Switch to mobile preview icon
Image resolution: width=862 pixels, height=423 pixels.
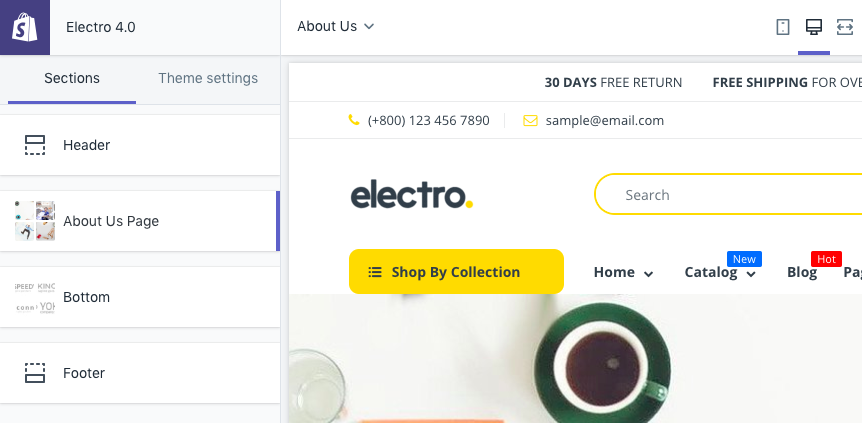(x=783, y=27)
